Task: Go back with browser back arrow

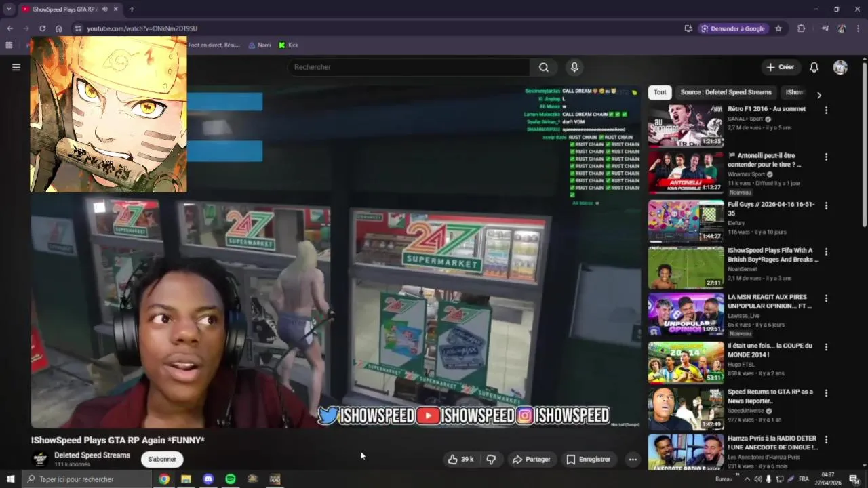Action: 9,28
